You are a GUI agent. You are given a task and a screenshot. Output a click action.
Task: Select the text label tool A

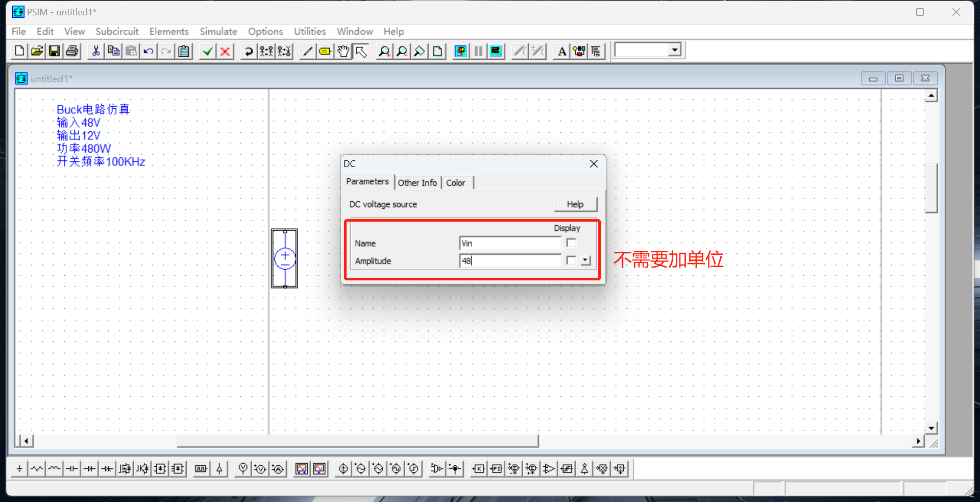tap(560, 51)
